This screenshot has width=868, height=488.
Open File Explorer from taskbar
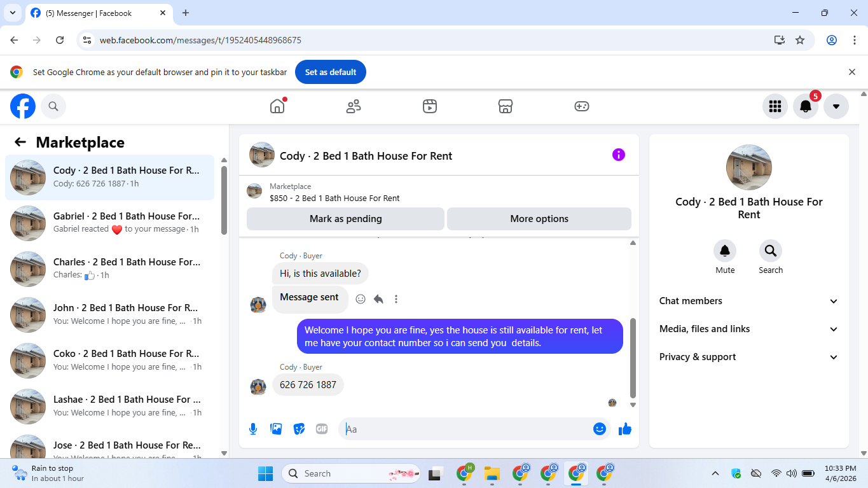(x=492, y=473)
